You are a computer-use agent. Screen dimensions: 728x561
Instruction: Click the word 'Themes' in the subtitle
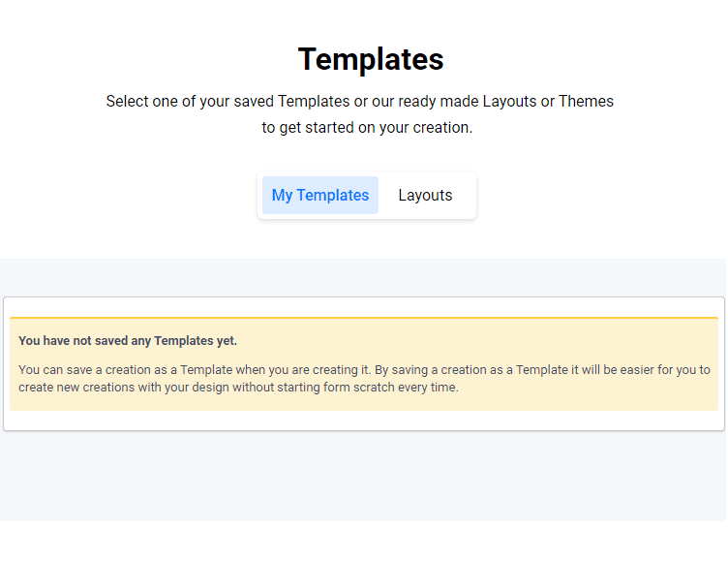(x=586, y=101)
